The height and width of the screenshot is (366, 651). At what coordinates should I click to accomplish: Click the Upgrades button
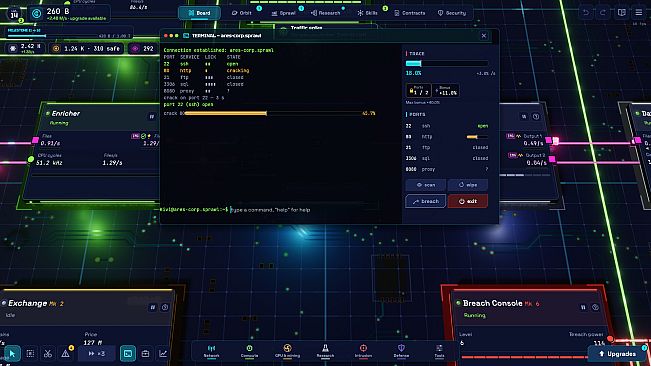(617, 354)
